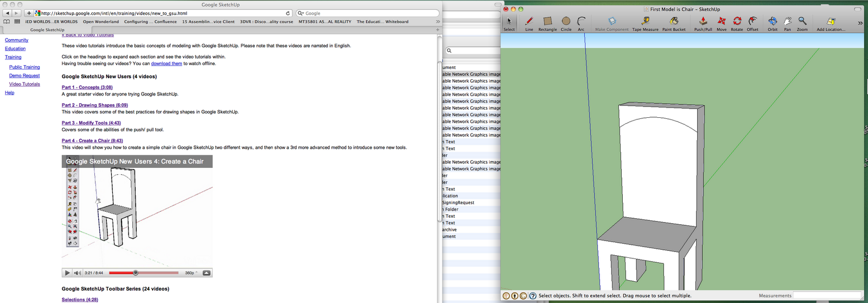The height and width of the screenshot is (303, 868).
Task: Click the Make Component toolbar icon
Action: pos(612,23)
